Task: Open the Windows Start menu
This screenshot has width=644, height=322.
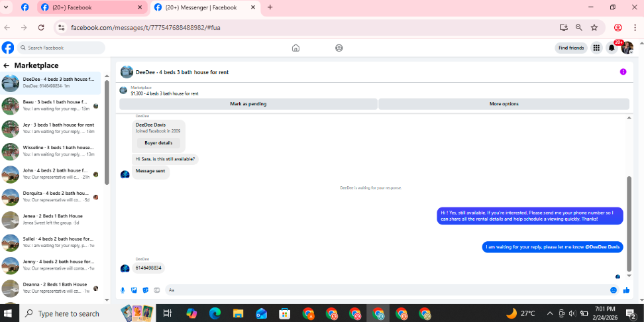Action: pyautogui.click(x=8, y=314)
